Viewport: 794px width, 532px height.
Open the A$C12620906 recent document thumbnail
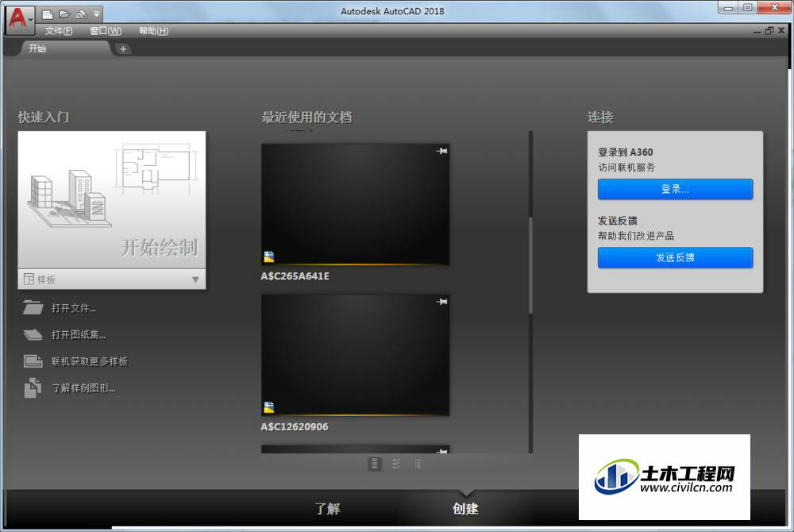355,356
